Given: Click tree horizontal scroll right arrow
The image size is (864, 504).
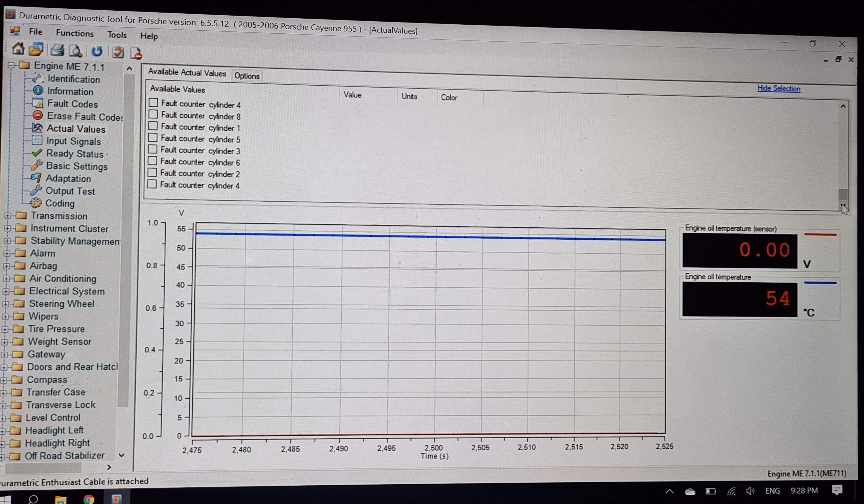Looking at the screenshot, I should (x=109, y=467).
